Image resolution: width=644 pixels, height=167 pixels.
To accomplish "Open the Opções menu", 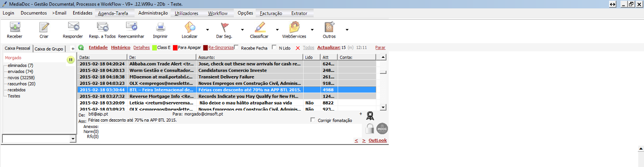I will (245, 13).
